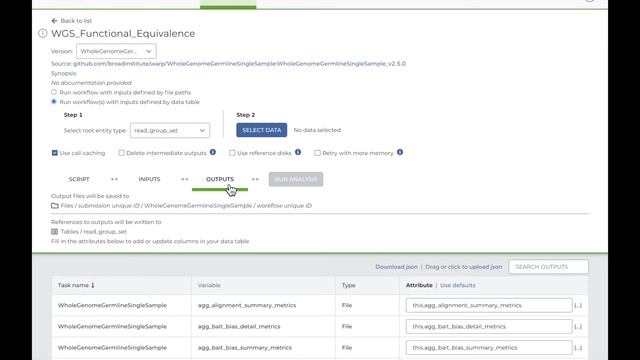Click the Use defaults link
This screenshot has height=360, width=640.
point(458,285)
